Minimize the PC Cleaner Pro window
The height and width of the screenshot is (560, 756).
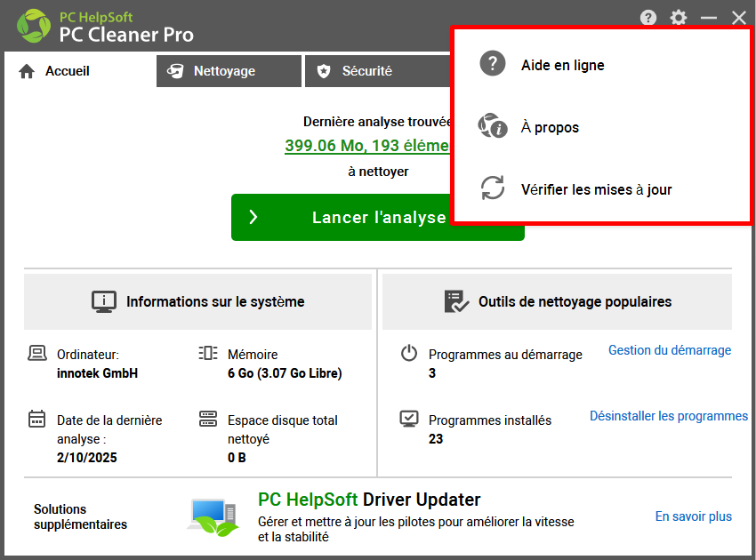coord(709,18)
